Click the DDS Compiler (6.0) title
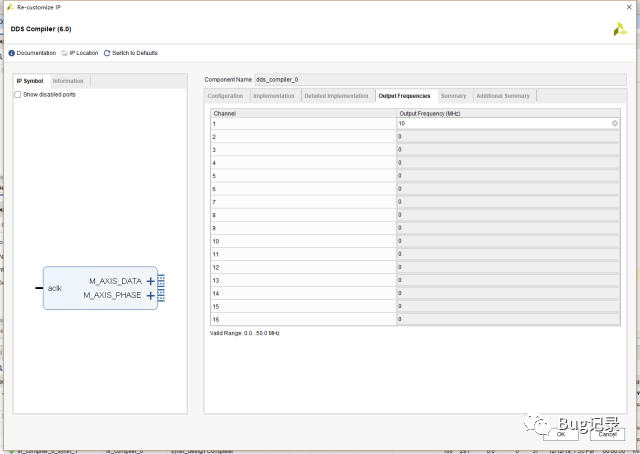 pos(41,29)
